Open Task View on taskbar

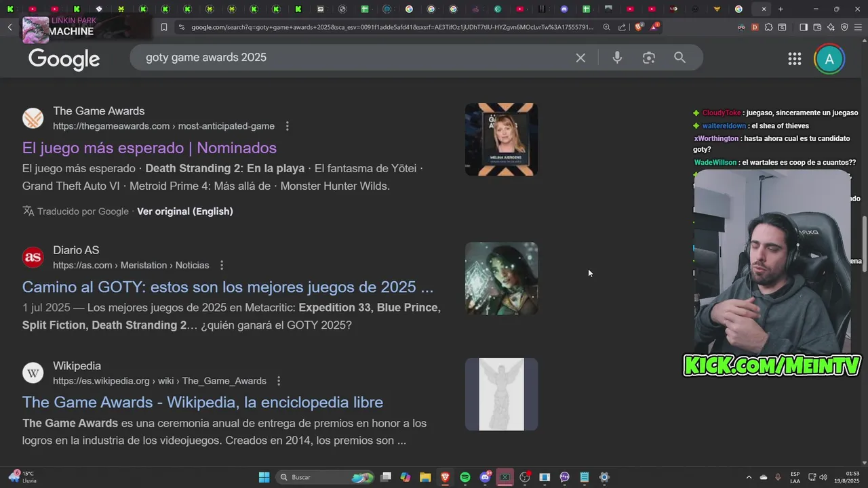point(386,477)
